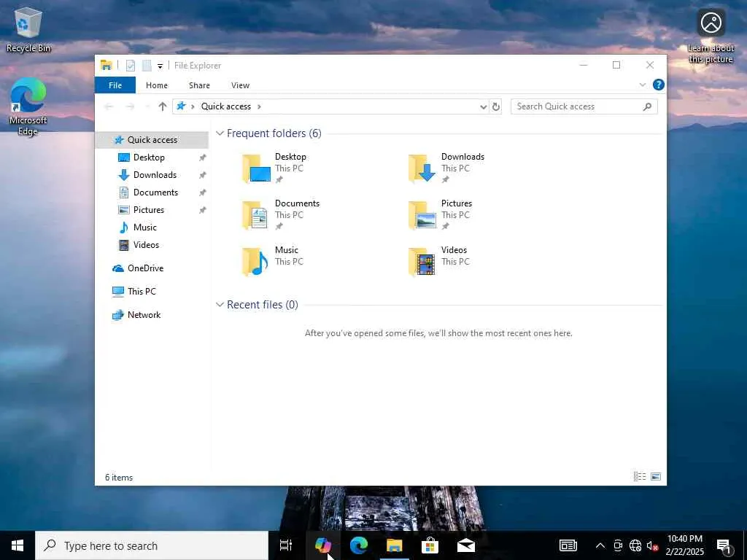Click the search magnifier icon
The height and width of the screenshot is (560, 747).
tap(647, 106)
